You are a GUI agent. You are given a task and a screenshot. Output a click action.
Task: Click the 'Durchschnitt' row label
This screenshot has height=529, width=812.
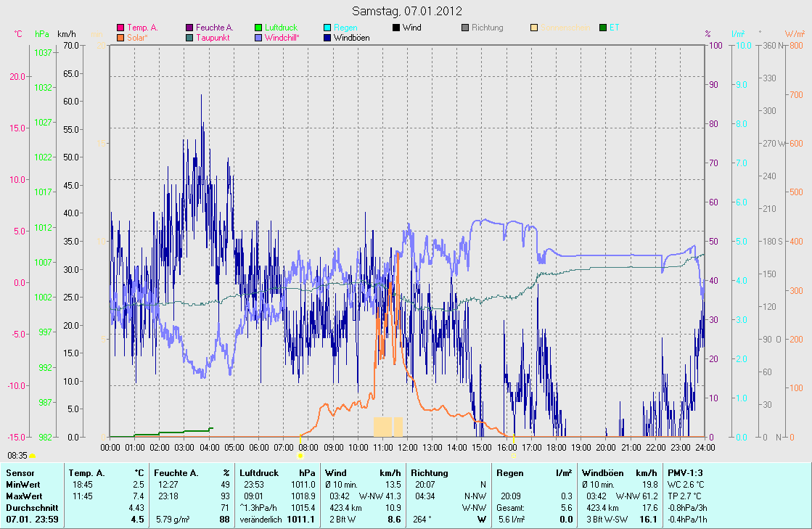[x=32, y=508]
